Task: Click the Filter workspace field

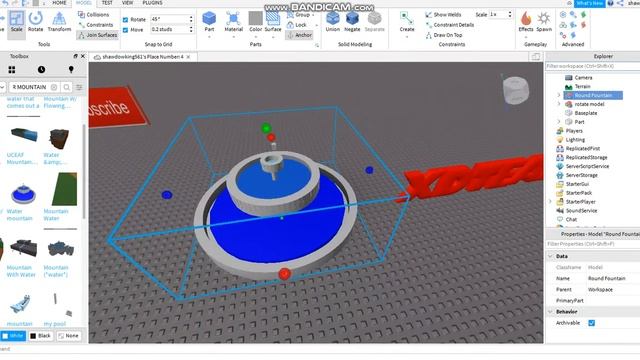Action: click(x=592, y=66)
